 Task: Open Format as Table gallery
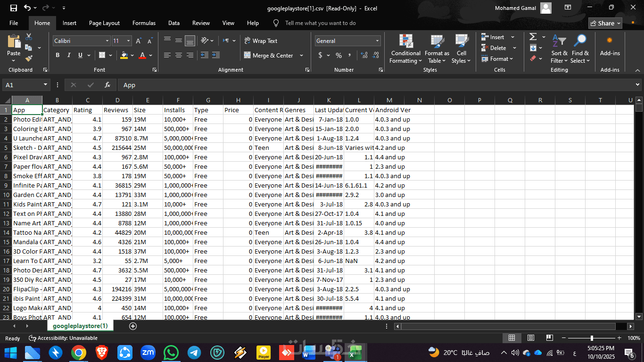tap(437, 49)
